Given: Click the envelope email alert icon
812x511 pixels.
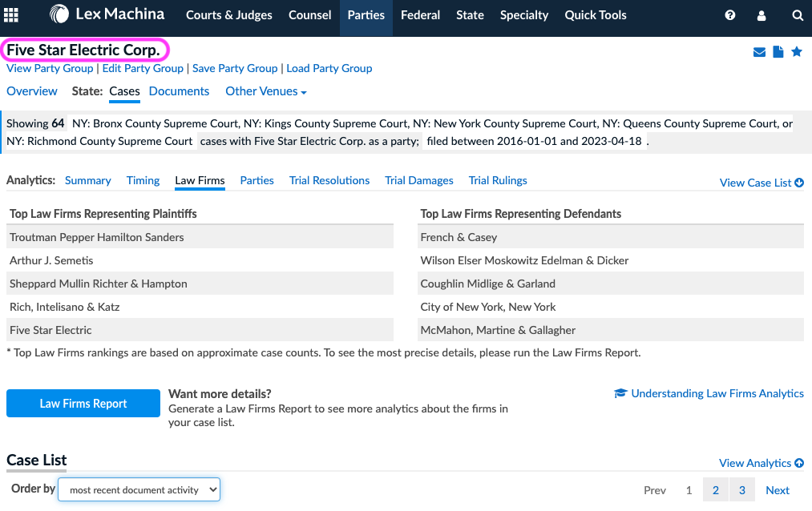Looking at the screenshot, I should point(759,53).
